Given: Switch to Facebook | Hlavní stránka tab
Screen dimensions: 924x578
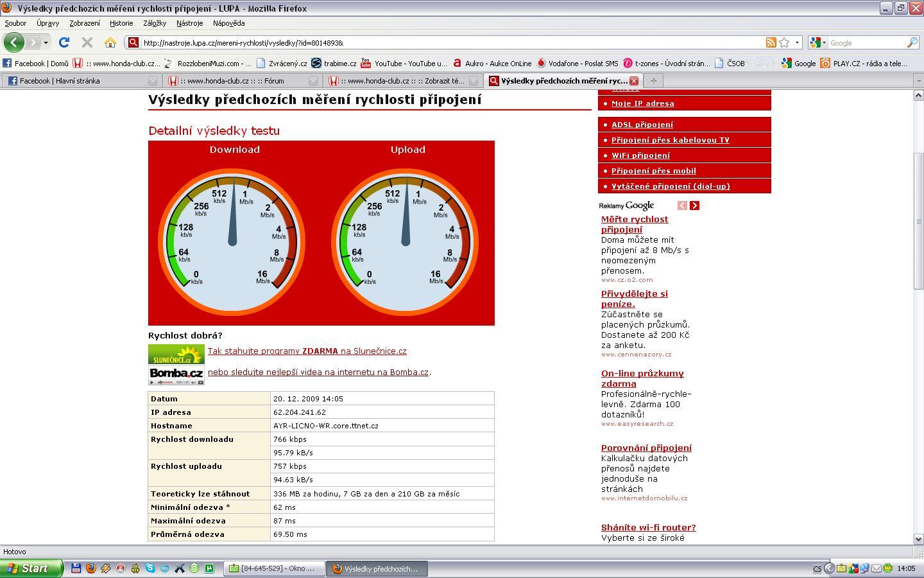Looking at the screenshot, I should tap(60, 81).
